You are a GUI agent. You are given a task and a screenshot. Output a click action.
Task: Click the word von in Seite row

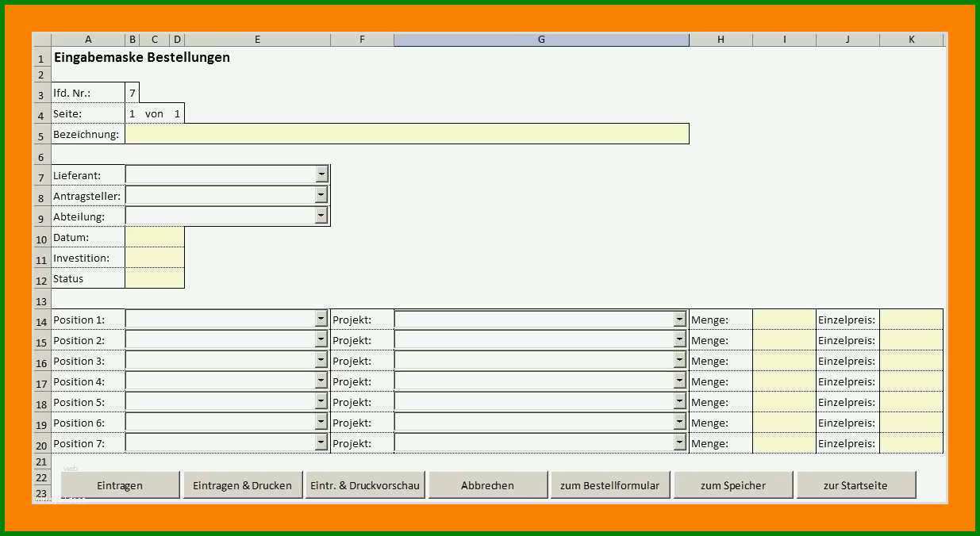tap(154, 113)
